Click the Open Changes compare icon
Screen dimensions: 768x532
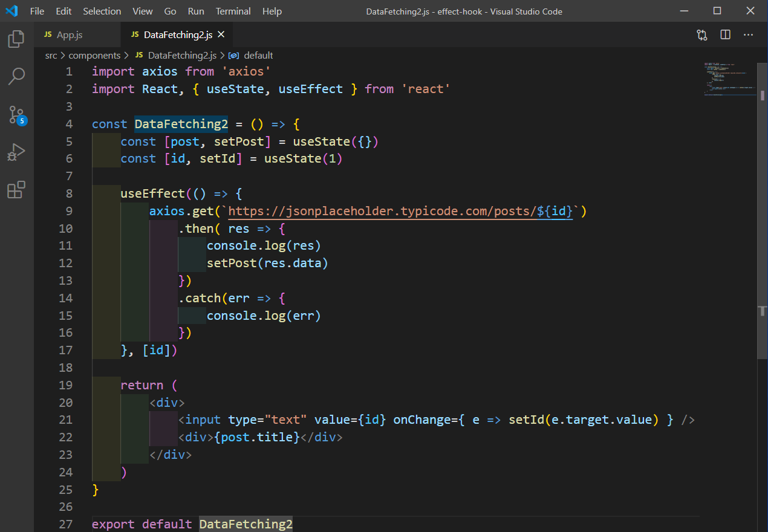[x=702, y=35]
